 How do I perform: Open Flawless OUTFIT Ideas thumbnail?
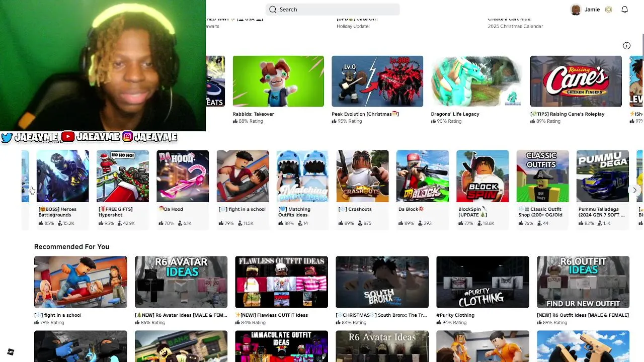click(x=281, y=282)
